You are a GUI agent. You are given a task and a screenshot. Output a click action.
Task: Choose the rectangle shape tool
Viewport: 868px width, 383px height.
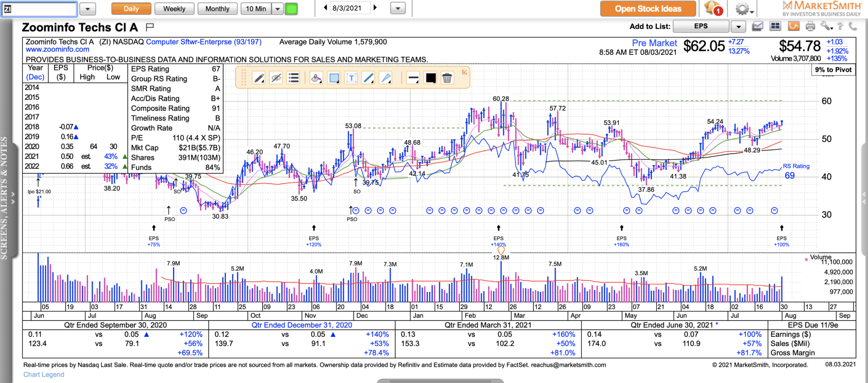click(x=334, y=78)
